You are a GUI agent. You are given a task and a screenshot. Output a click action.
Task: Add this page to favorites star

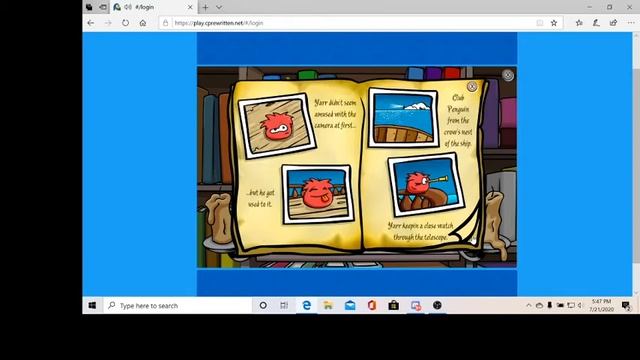click(x=554, y=23)
